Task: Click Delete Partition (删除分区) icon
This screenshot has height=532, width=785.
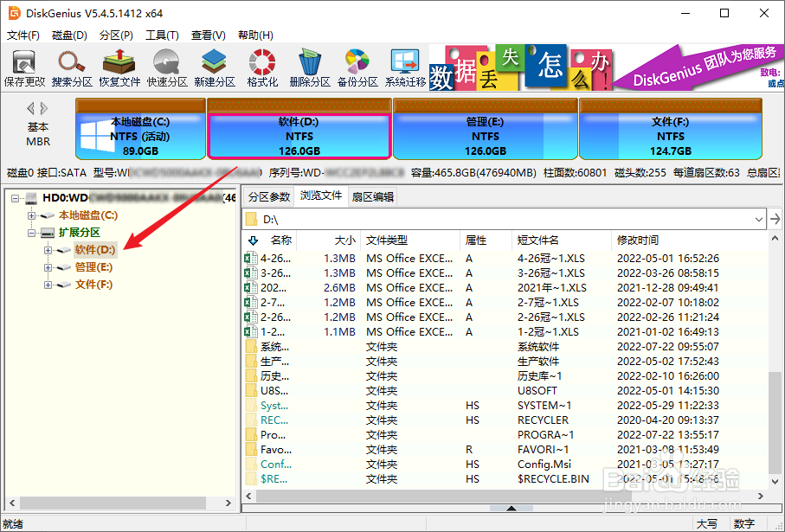Action: coord(309,68)
